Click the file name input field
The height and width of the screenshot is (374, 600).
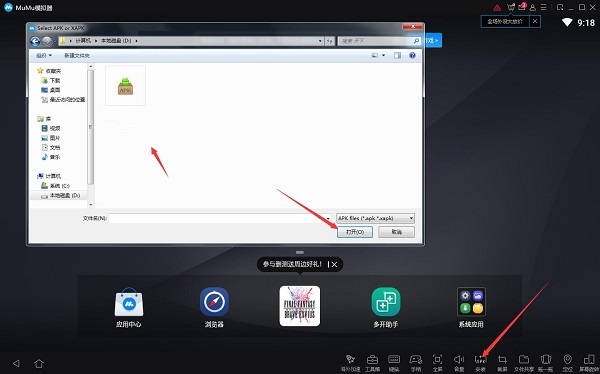(217, 218)
